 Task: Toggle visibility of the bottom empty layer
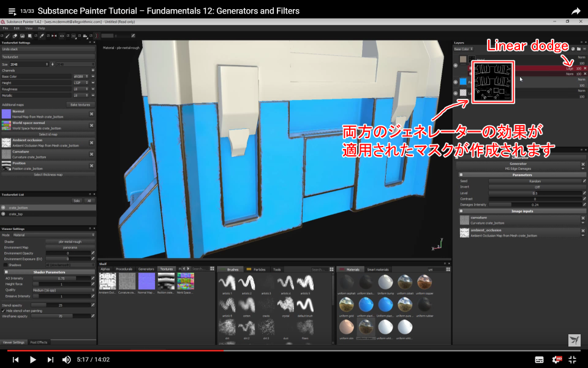(456, 93)
